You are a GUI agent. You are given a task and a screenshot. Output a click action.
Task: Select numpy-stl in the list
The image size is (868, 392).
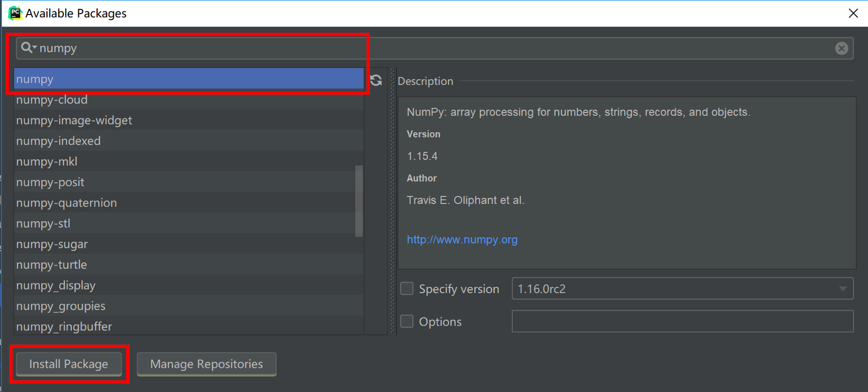point(189,223)
